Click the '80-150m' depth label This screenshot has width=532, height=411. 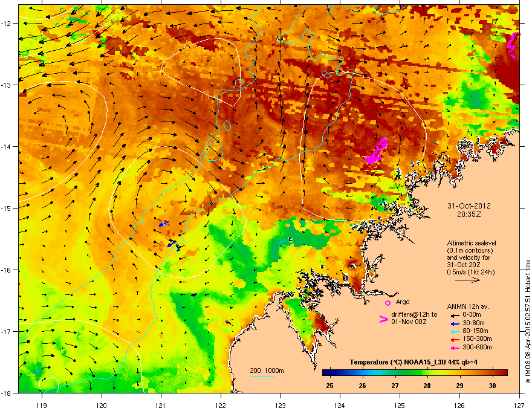point(475,331)
